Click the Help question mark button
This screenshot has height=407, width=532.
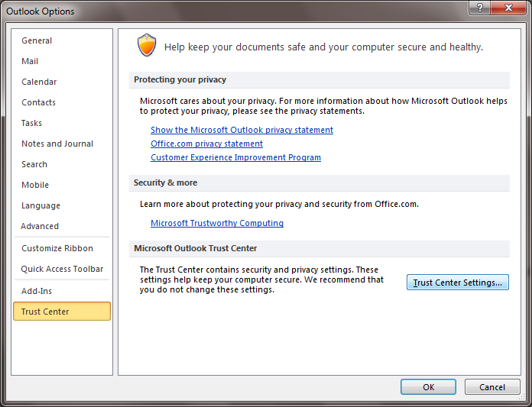[x=479, y=10]
